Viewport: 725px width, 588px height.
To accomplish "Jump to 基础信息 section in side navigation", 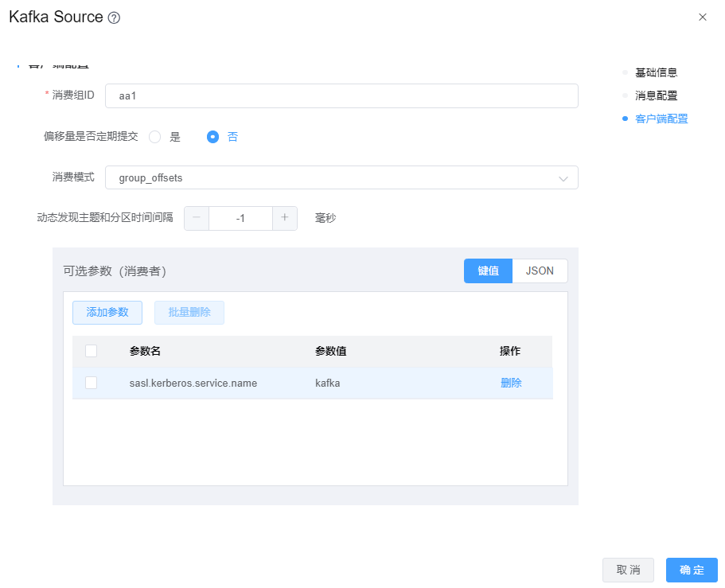I will [x=656, y=72].
